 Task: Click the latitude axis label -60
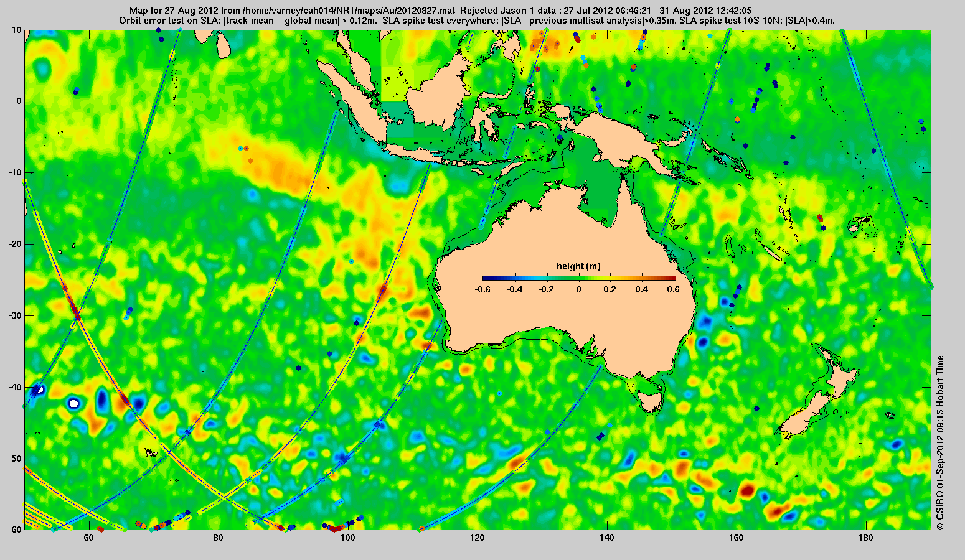click(x=15, y=530)
